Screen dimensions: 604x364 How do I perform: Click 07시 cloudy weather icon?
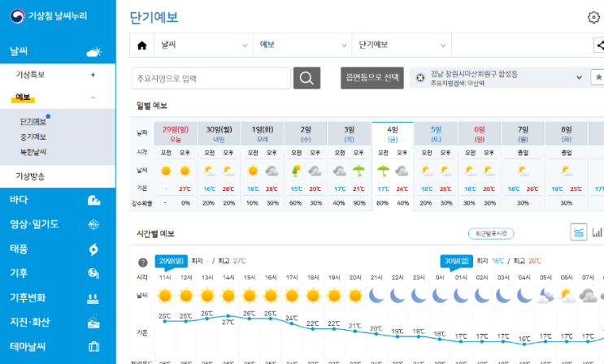[588, 296]
